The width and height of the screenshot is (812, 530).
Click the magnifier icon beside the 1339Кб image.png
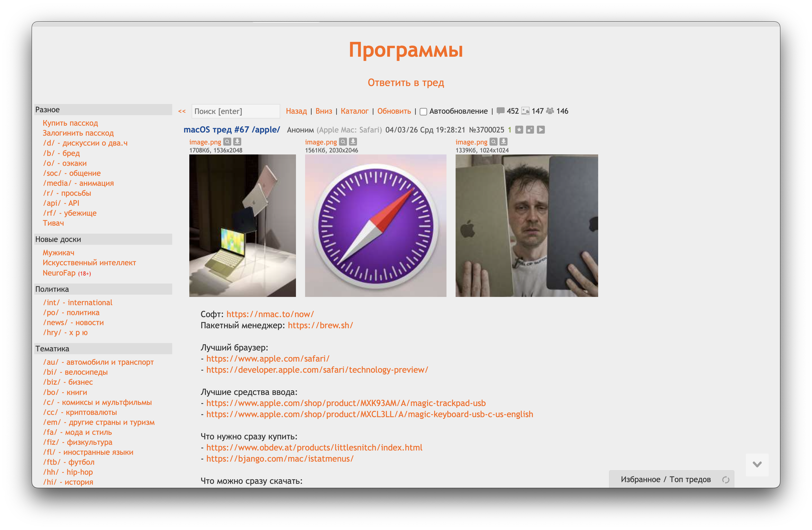click(493, 142)
